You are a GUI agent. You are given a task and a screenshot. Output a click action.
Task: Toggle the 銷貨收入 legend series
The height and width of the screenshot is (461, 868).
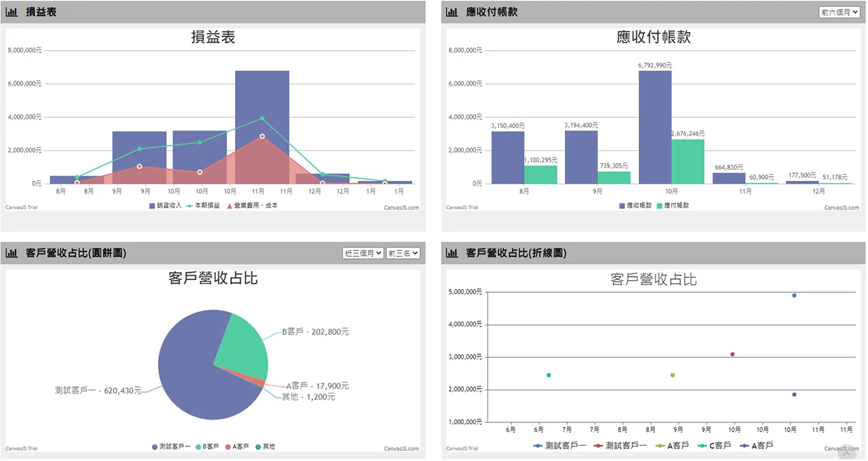[x=165, y=206]
